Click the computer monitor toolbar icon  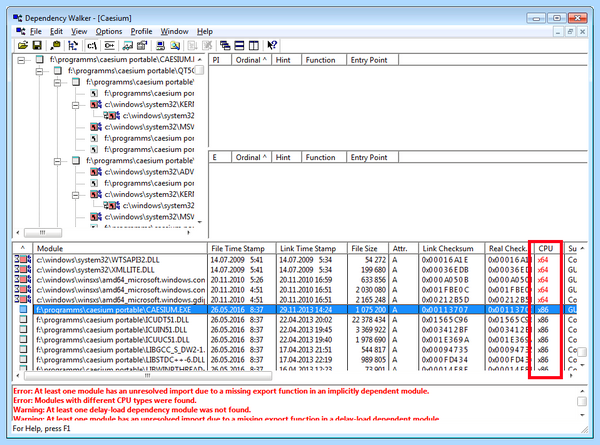pos(160,46)
